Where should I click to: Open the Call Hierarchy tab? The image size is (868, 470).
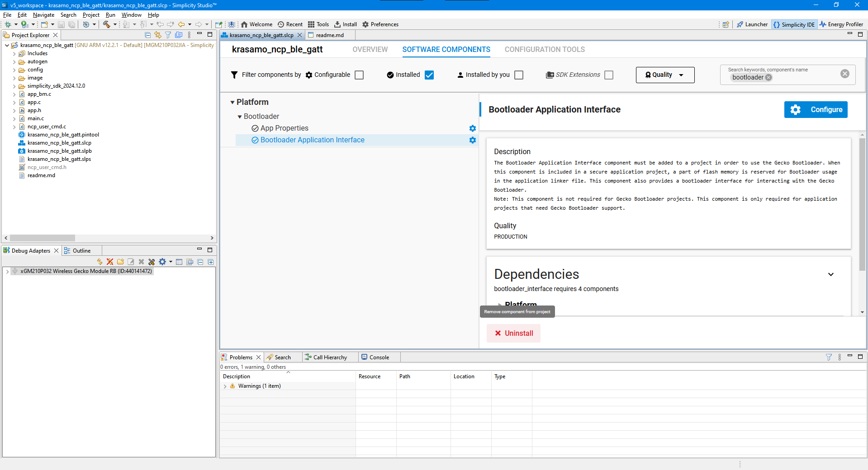pyautogui.click(x=330, y=357)
